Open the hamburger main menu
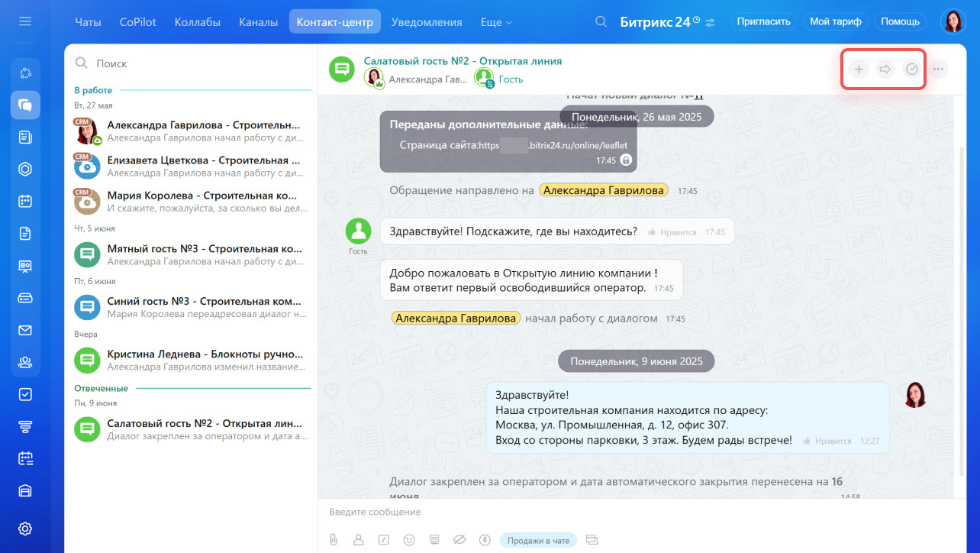 pos(25,21)
